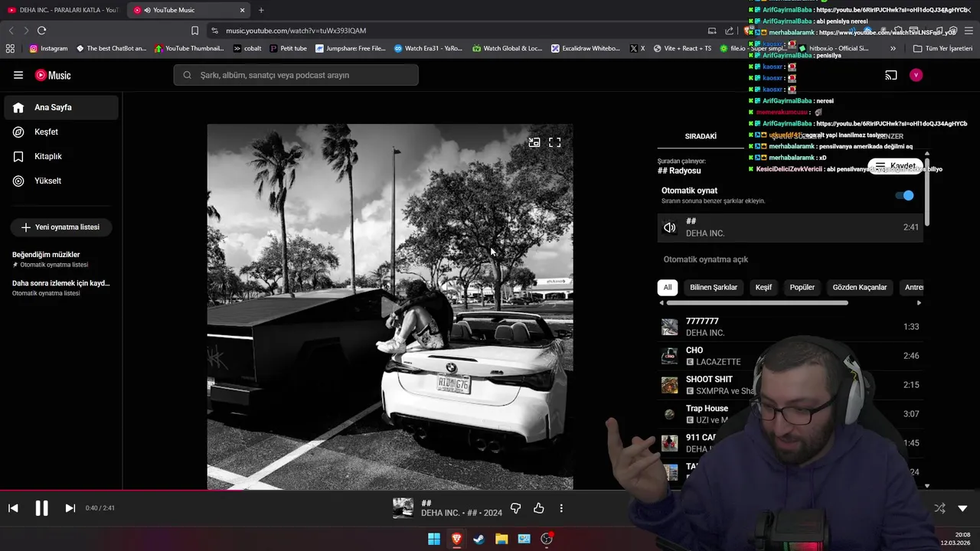Open DEHA INC. artist link in player bar
This screenshot has width=980, height=551.
coord(440,513)
